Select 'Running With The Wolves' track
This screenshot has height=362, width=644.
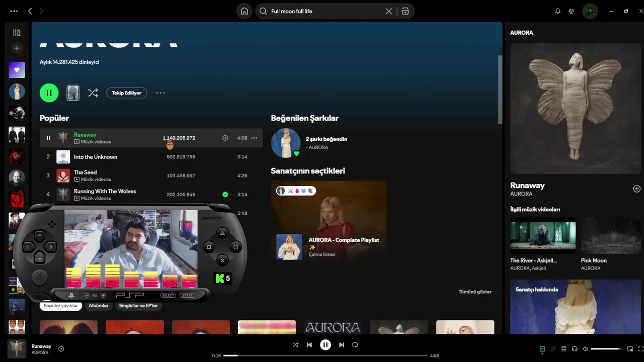click(105, 191)
